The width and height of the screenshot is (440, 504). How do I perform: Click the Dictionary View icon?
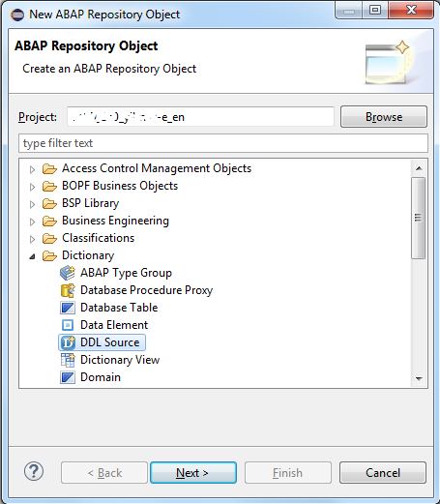(68, 360)
